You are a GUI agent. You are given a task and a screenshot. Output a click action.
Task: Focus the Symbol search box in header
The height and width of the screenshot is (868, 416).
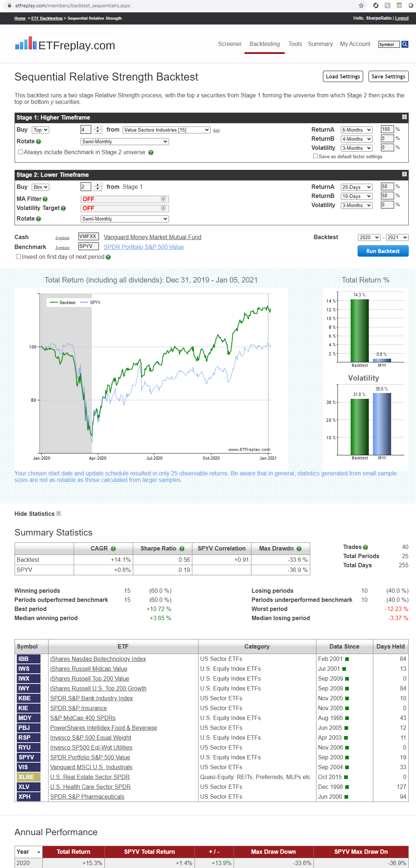pos(389,44)
